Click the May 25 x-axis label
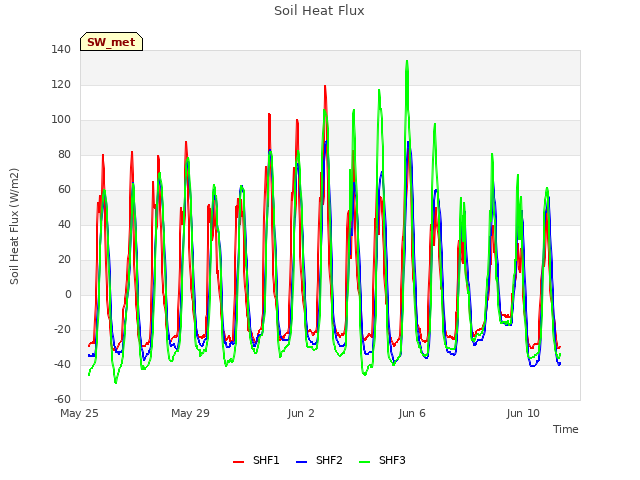 [x=79, y=413]
